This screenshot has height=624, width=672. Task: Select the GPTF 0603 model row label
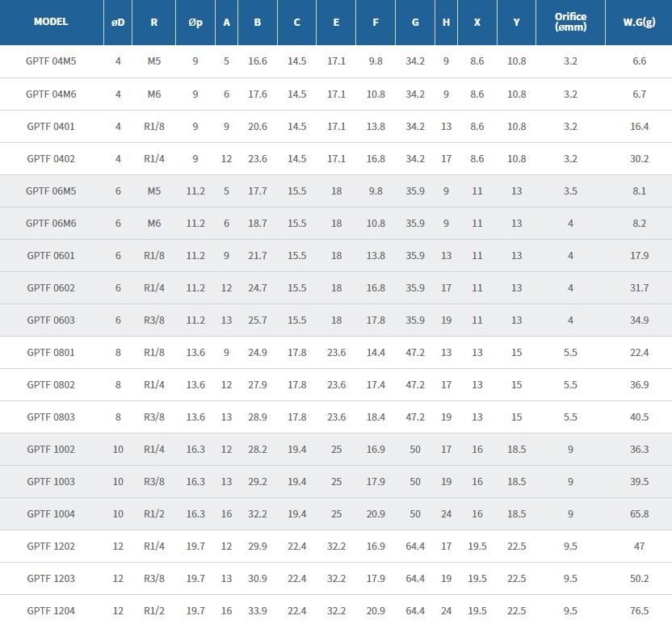click(x=51, y=320)
